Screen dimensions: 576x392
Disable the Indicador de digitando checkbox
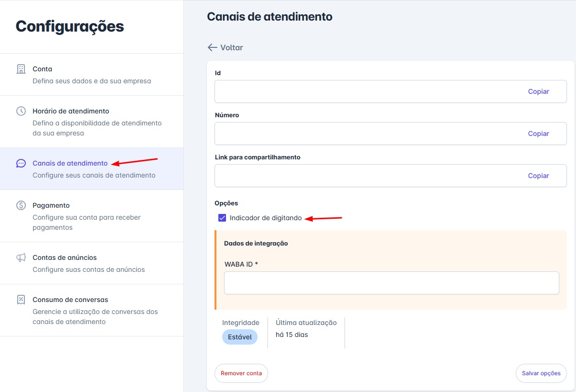click(222, 218)
